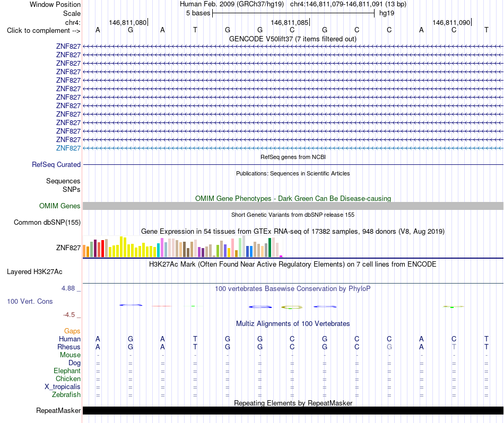The image size is (504, 423).
Task: Click the GTEx tissue expression bar chart
Action: point(183,246)
